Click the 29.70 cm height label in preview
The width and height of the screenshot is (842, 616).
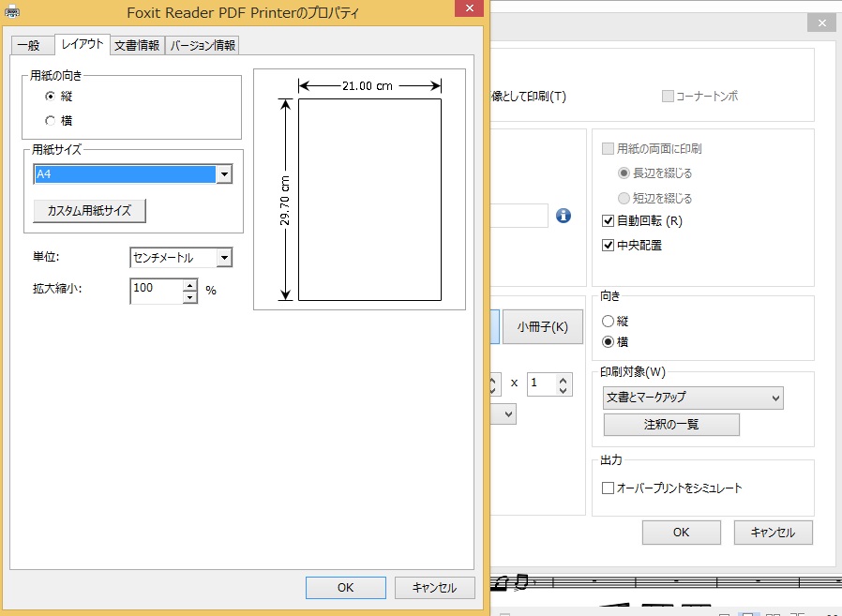(285, 200)
